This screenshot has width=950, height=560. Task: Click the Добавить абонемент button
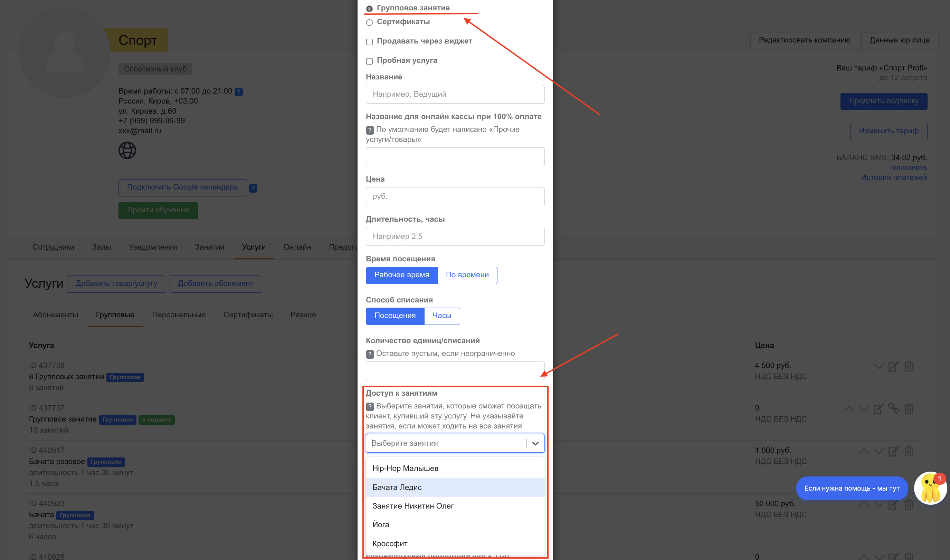click(216, 284)
